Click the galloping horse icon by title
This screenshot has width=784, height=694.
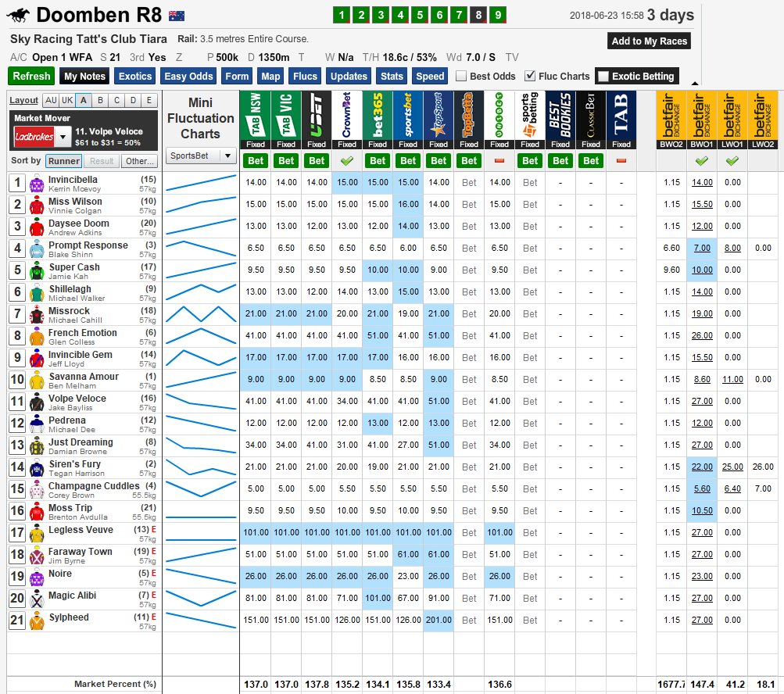pyautogui.click(x=19, y=16)
